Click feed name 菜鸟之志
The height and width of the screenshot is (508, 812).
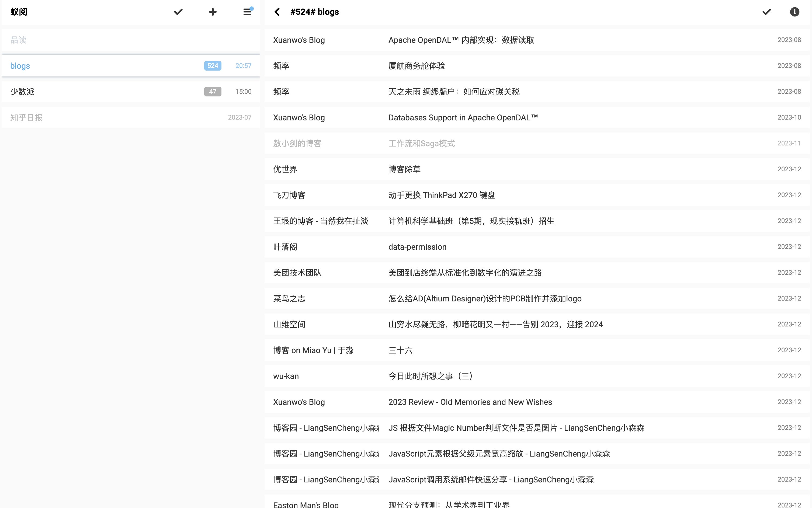click(289, 299)
